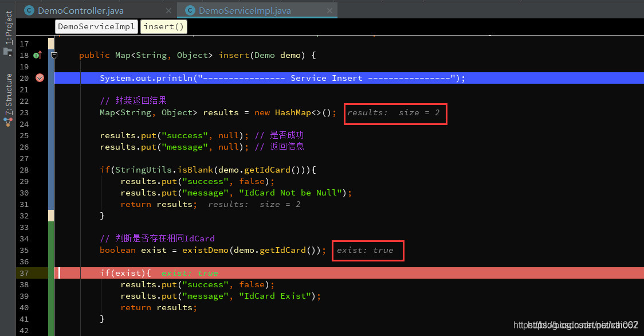Image resolution: width=644 pixels, height=336 pixels.
Task: Select the DemoServiceImpl.java tab
Action: tap(245, 11)
